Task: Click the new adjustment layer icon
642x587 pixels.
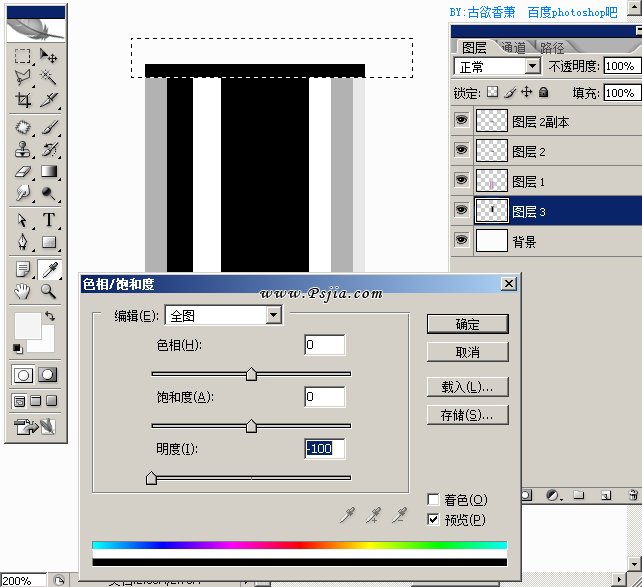Action: [x=554, y=496]
